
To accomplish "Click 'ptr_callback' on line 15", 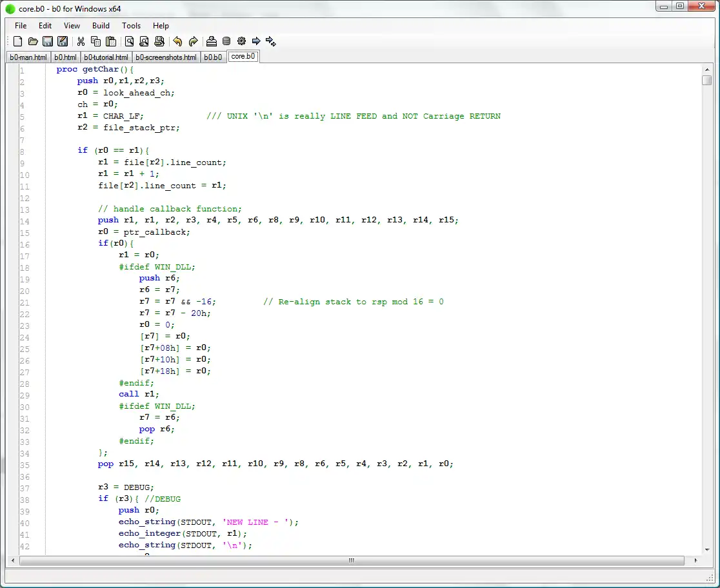I will (155, 232).
